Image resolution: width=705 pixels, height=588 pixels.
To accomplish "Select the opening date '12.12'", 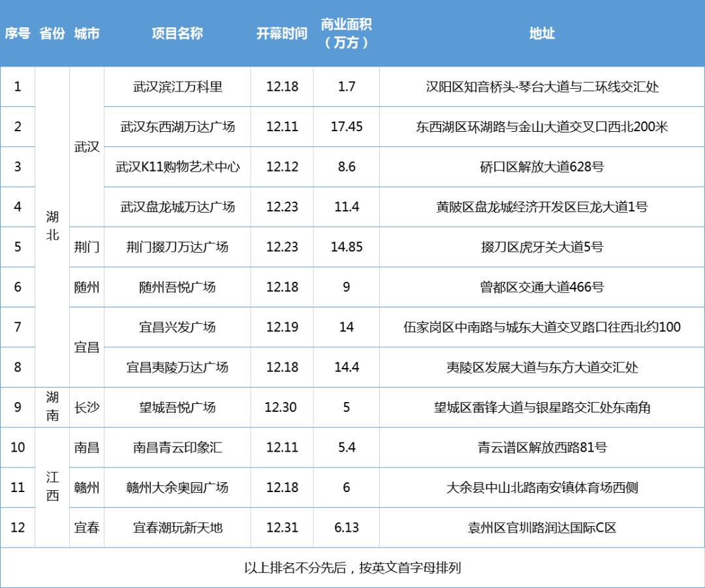I will pyautogui.click(x=283, y=167).
